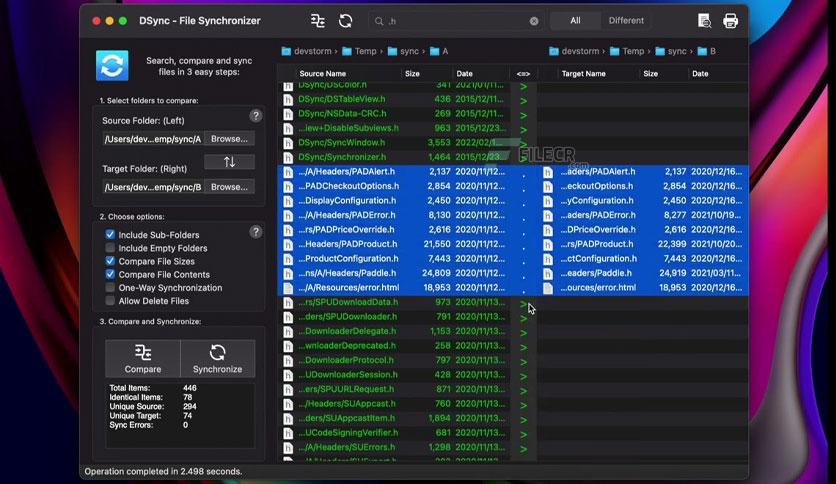Clear the search field with the X icon
Viewport: 836px width, 484px height.
(534, 21)
